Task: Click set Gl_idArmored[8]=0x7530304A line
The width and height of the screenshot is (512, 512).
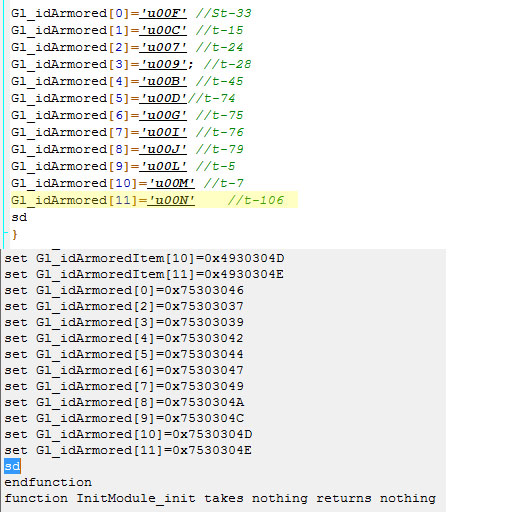Action: point(124,403)
